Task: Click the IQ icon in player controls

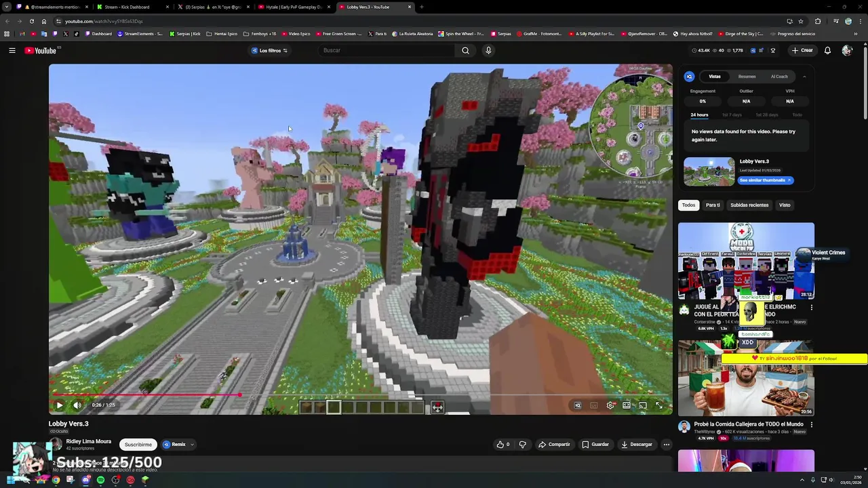Action: [578, 405]
